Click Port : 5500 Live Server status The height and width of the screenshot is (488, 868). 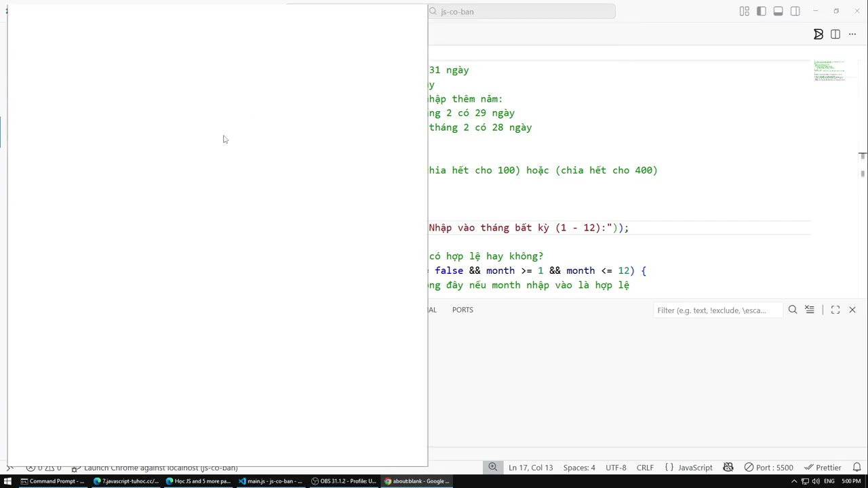point(769,468)
